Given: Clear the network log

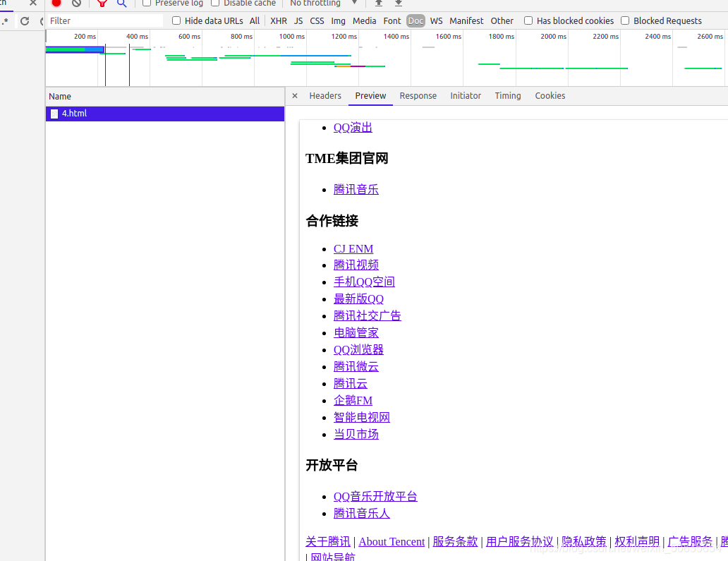Looking at the screenshot, I should coord(77,3).
